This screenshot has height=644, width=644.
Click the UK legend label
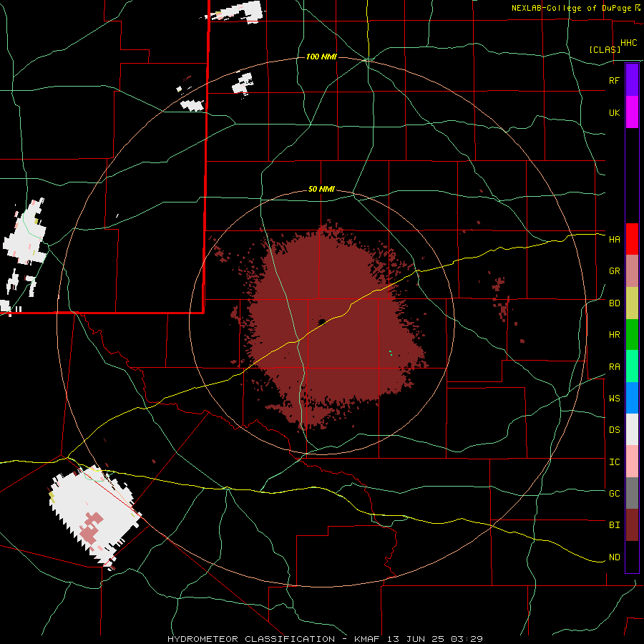point(614,112)
